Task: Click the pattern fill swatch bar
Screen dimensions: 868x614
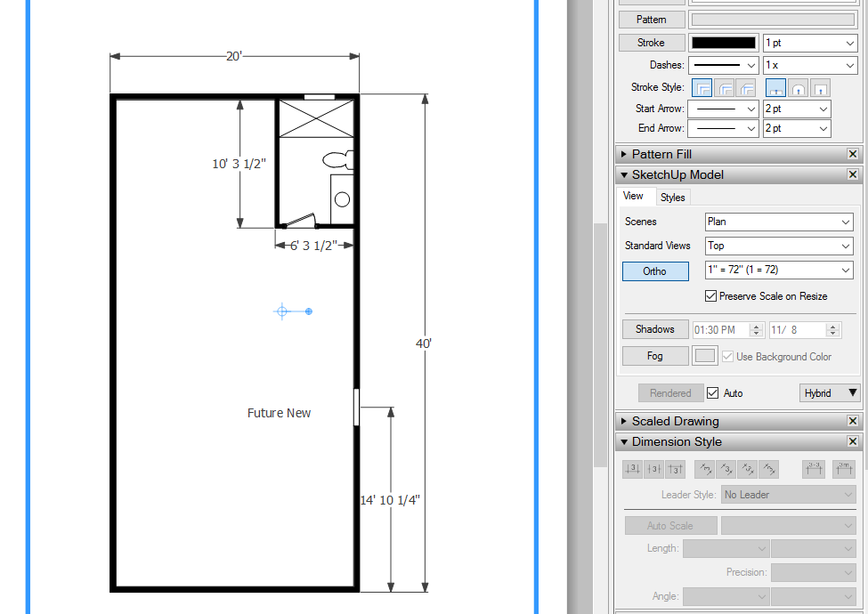Action: 774,20
